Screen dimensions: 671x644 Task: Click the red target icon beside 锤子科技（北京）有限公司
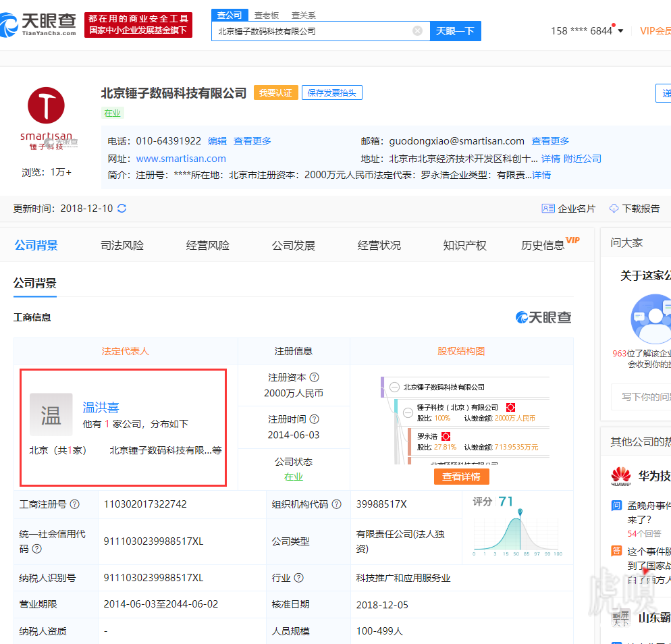(x=510, y=407)
